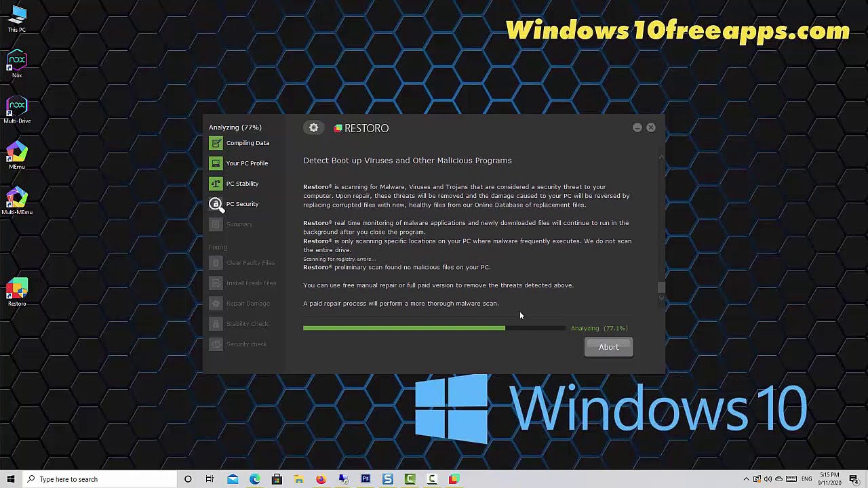This screenshot has height=488, width=868.
Task: Show hidden system tray icons
Action: 746,479
